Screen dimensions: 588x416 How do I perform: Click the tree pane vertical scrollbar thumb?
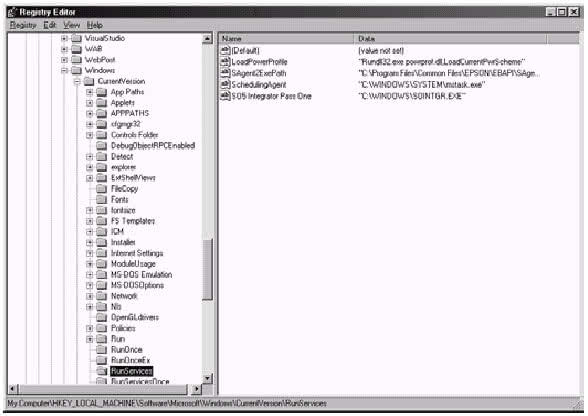tap(207, 269)
